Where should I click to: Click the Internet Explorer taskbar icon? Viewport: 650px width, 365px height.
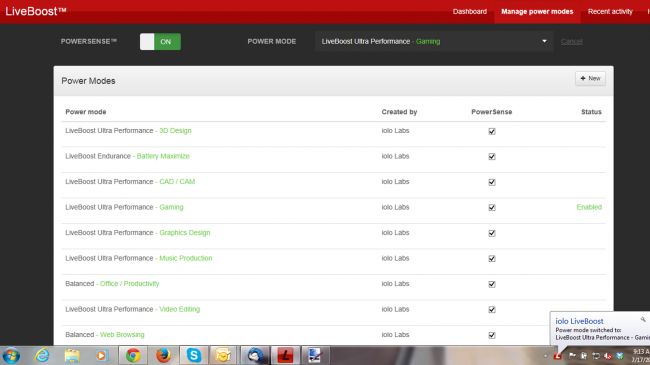click(x=42, y=355)
